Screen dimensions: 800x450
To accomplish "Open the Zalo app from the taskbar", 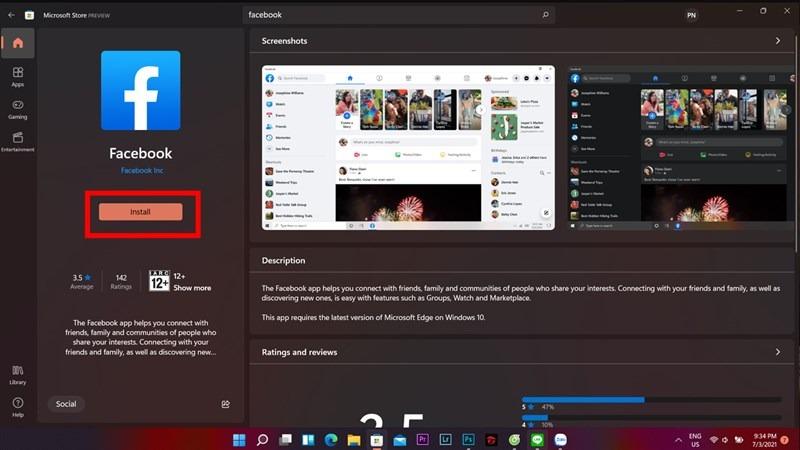I will [560, 440].
